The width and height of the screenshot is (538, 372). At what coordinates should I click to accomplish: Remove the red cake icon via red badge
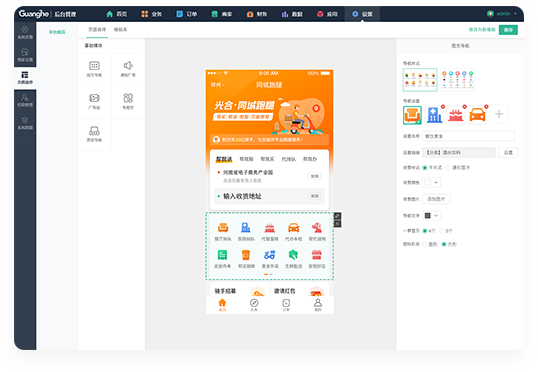point(465,107)
